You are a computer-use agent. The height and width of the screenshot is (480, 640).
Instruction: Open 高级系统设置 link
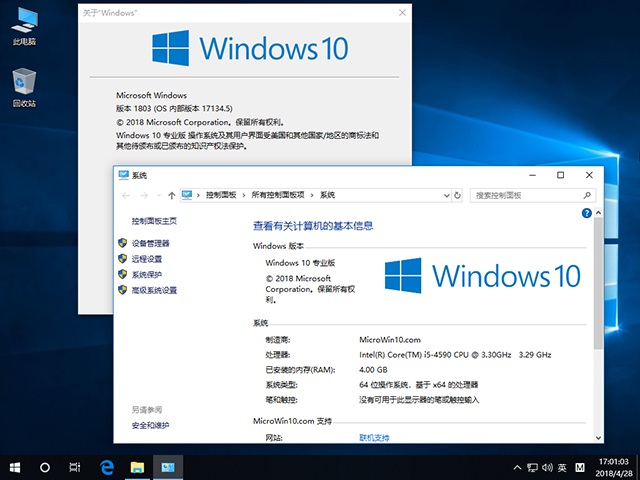click(x=154, y=290)
